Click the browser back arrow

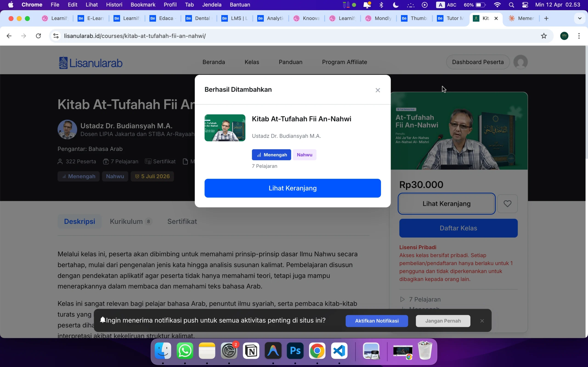click(x=9, y=36)
